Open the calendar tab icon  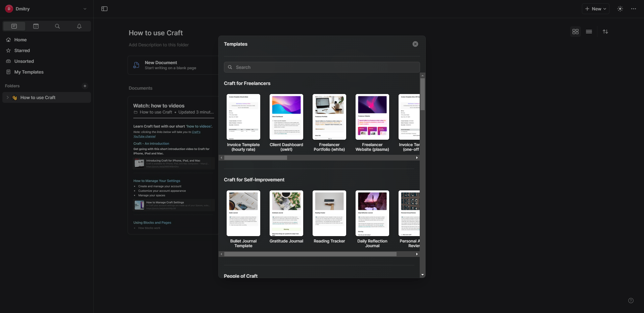(x=36, y=26)
